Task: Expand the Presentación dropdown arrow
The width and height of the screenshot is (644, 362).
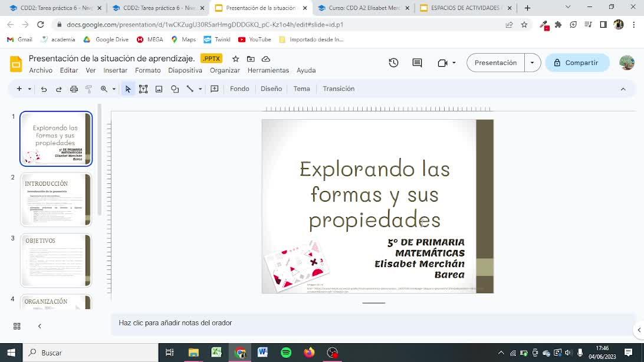Action: pyautogui.click(x=533, y=62)
